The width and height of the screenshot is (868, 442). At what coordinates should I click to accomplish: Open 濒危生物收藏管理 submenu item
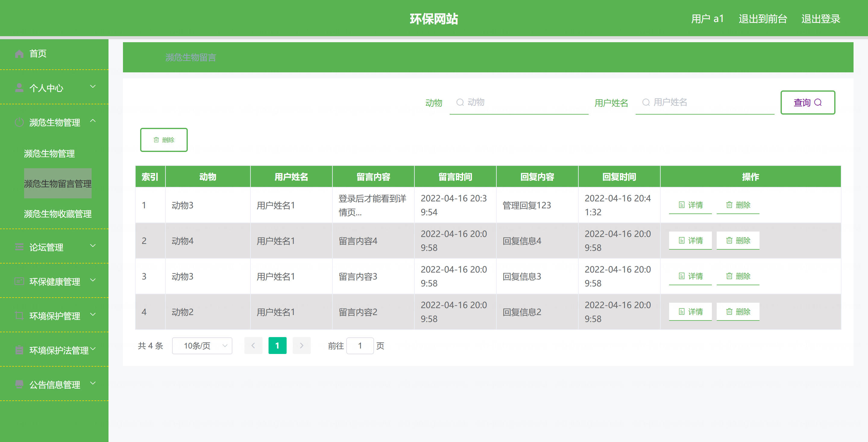click(58, 214)
